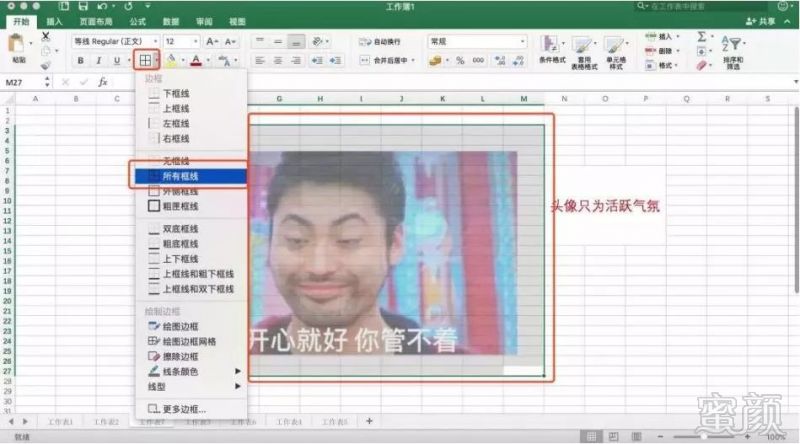This screenshot has width=800, height=444.
Task: Open the borders icon in the ribbon
Action: click(x=145, y=60)
